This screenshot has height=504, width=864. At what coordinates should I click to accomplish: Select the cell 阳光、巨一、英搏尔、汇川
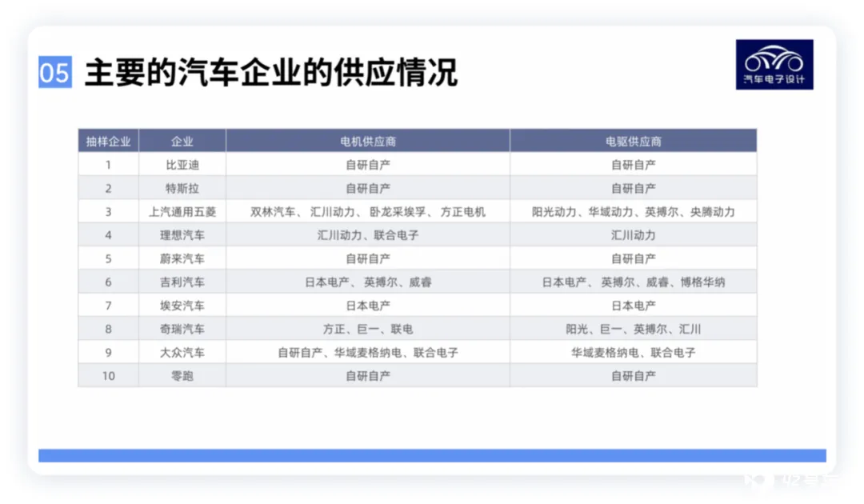634,329
